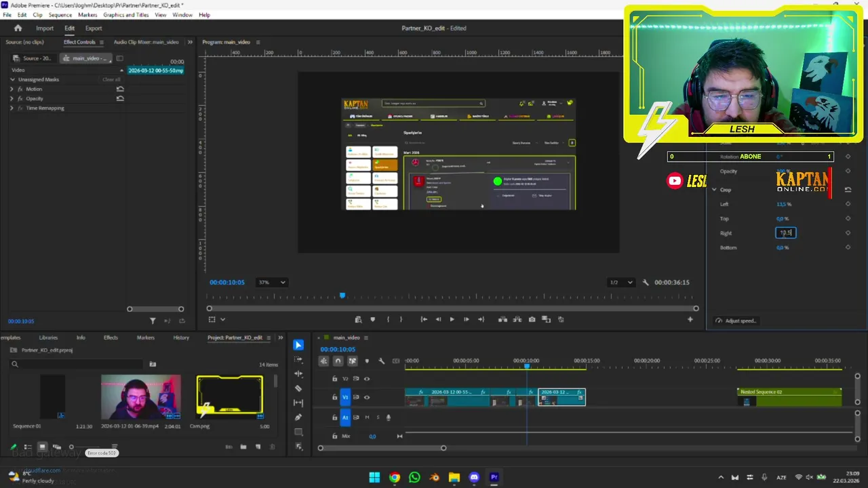Select the Rectangle shape tool
The height and width of the screenshot is (488, 868).
click(x=298, y=432)
